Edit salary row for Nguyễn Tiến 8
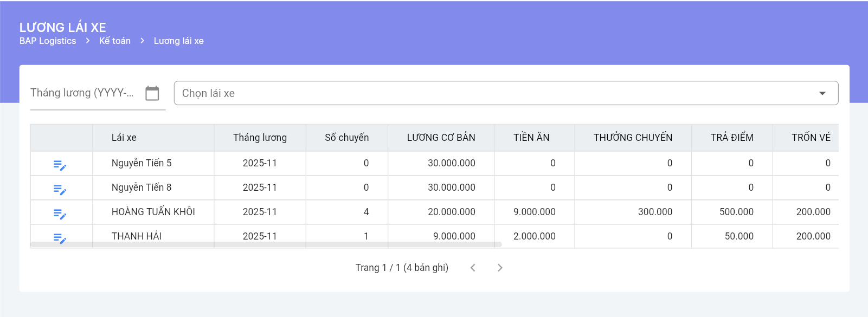 (x=60, y=189)
